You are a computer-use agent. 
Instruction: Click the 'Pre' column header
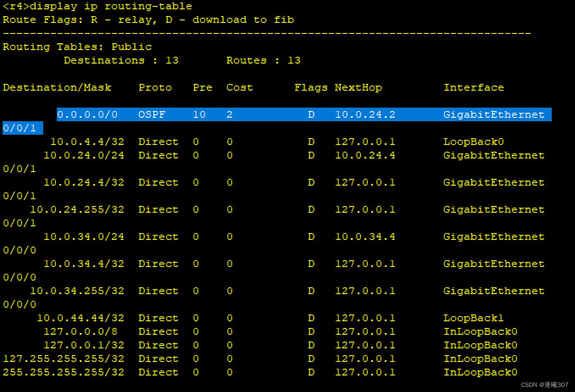pyautogui.click(x=203, y=88)
